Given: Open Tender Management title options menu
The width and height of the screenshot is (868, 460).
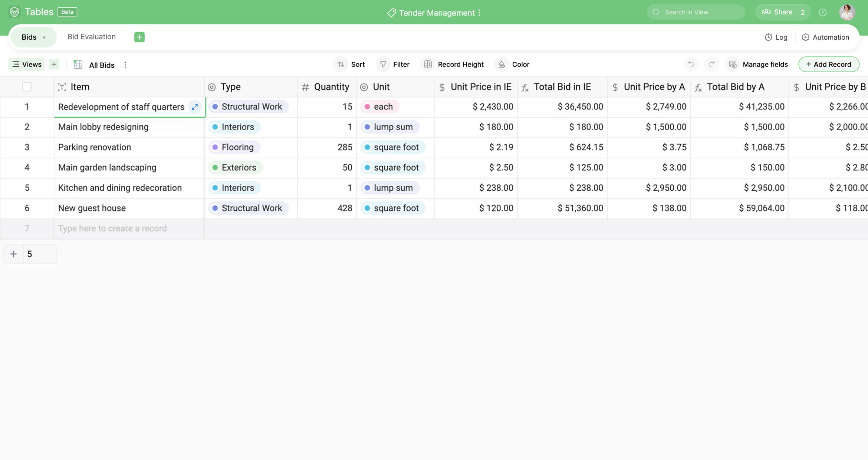Looking at the screenshot, I should pyautogui.click(x=479, y=13).
